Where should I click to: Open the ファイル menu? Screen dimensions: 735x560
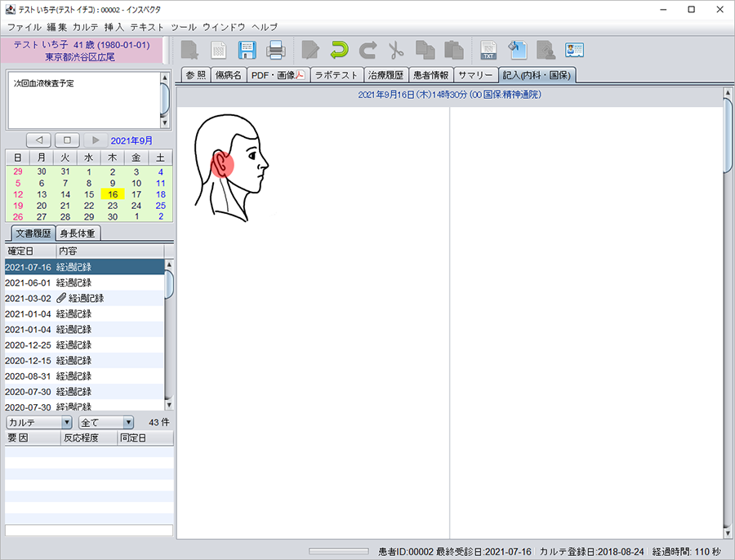tap(24, 27)
